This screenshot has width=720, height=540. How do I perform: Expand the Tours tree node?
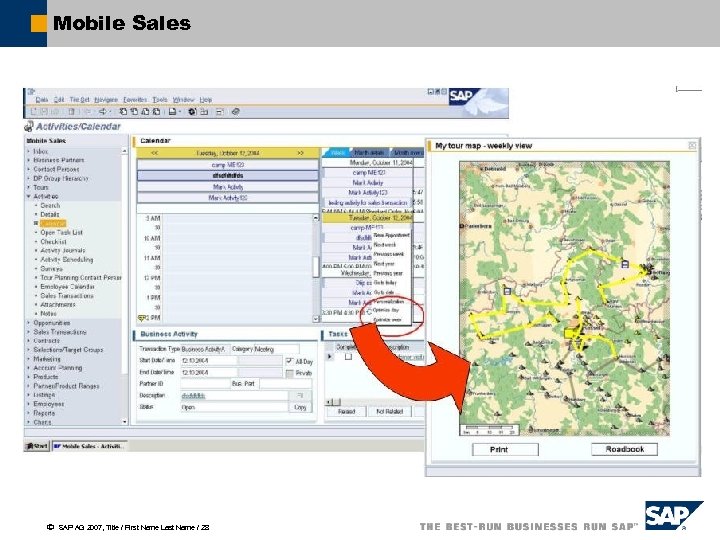pos(29,187)
